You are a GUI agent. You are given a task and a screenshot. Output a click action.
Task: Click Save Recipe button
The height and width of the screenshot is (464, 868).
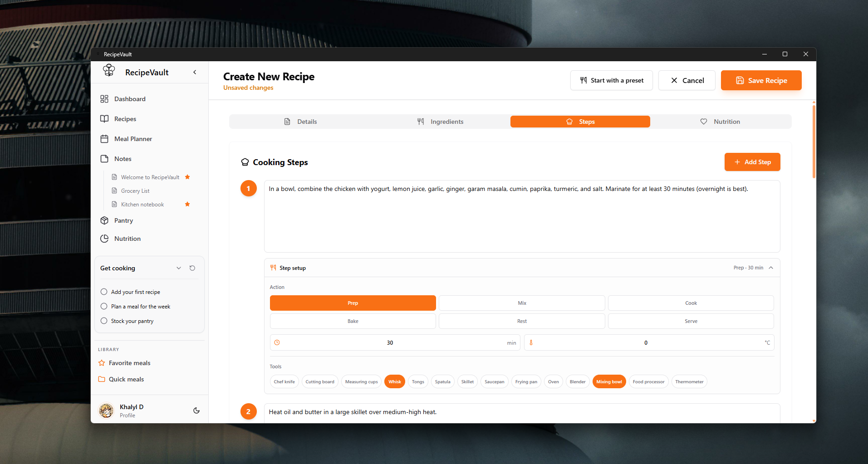[761, 80]
